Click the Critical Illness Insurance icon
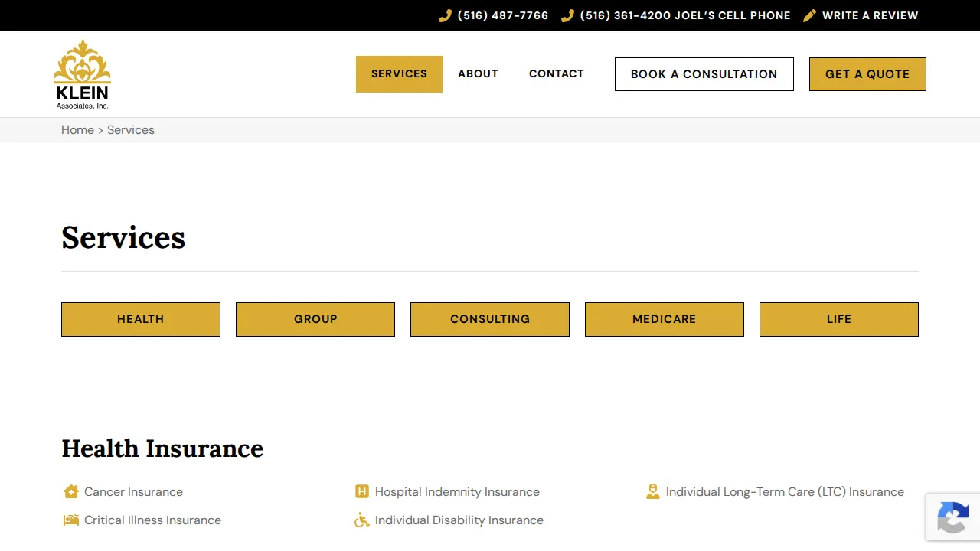 [x=71, y=520]
